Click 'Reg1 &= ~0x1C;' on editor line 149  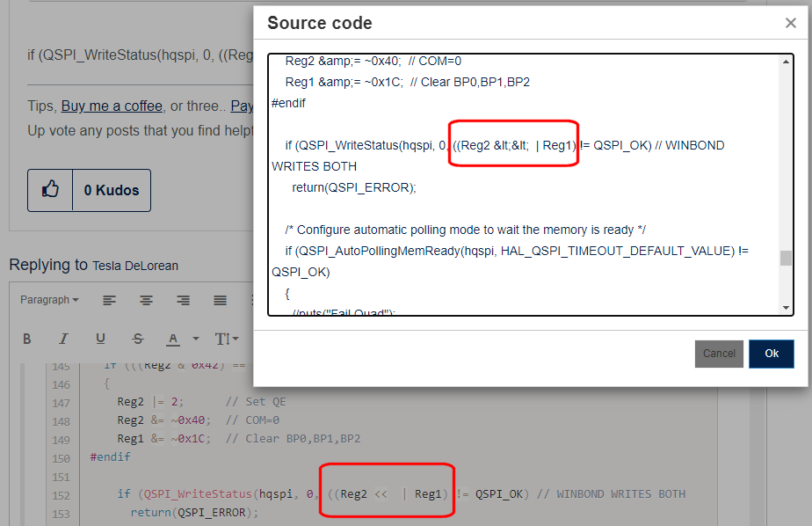[x=164, y=439]
